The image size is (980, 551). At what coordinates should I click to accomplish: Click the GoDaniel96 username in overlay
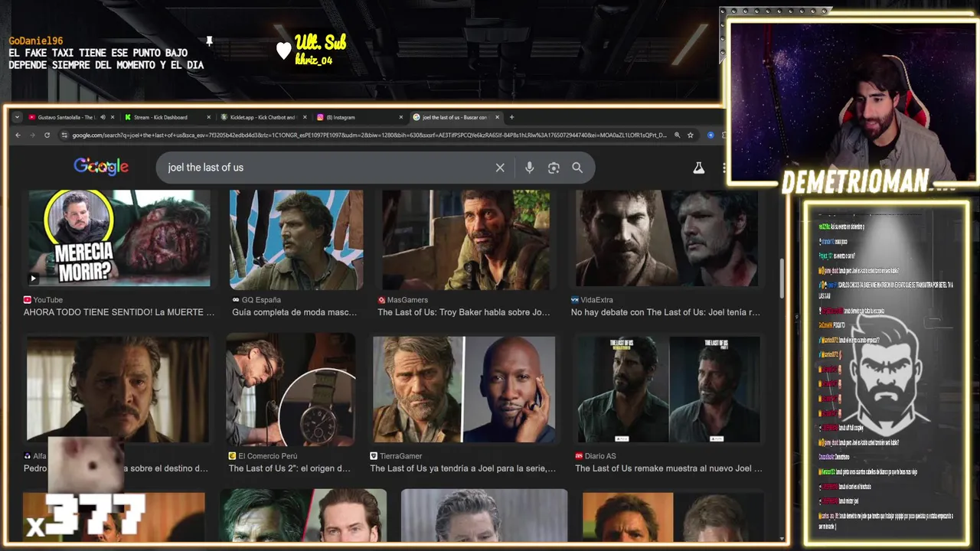coord(36,41)
